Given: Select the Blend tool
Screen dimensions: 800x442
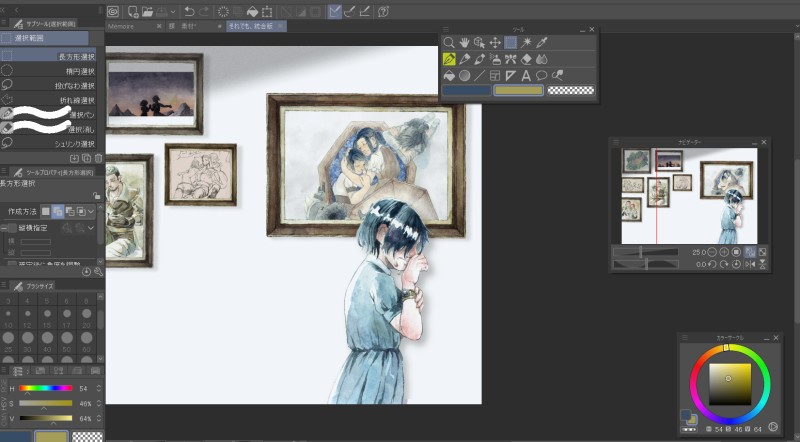Looking at the screenshot, I should [x=541, y=59].
